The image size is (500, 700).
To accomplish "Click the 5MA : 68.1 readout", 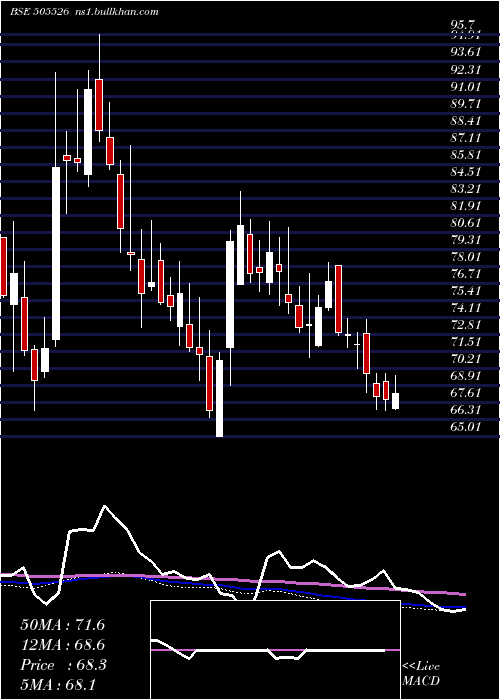I will tap(58, 685).
